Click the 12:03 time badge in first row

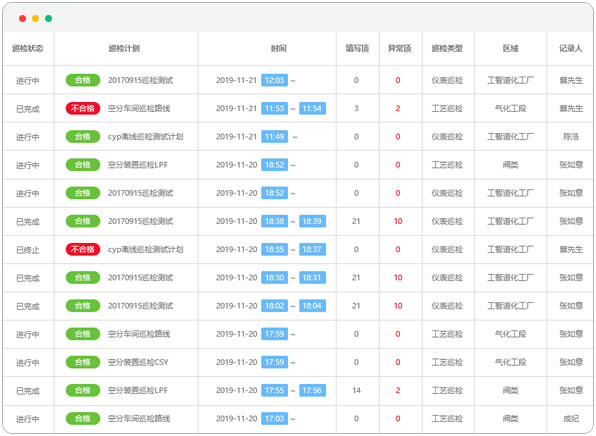pos(274,80)
